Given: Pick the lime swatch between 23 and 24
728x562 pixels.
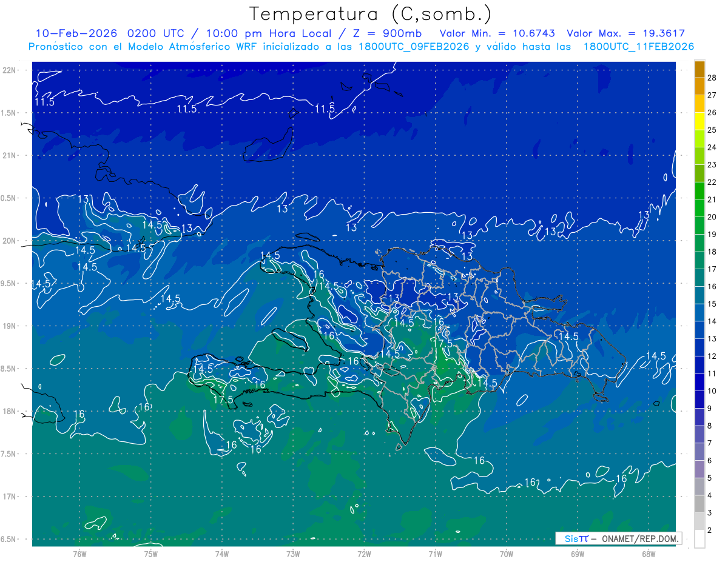Looking at the screenshot, I should click(x=699, y=156).
